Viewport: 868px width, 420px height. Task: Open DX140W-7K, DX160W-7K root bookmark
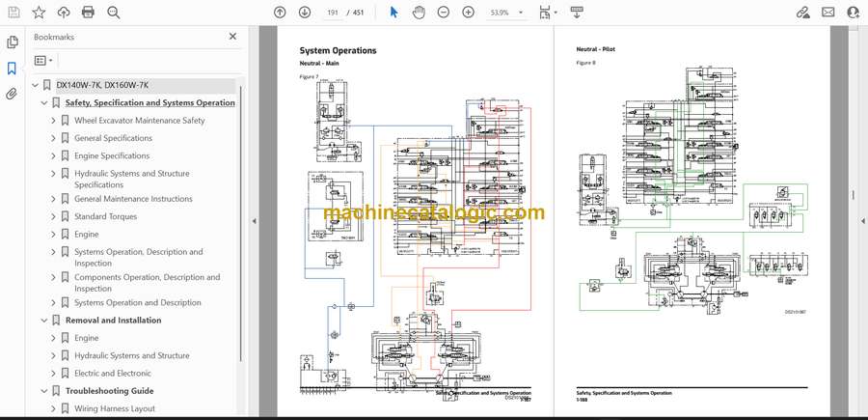[102, 85]
